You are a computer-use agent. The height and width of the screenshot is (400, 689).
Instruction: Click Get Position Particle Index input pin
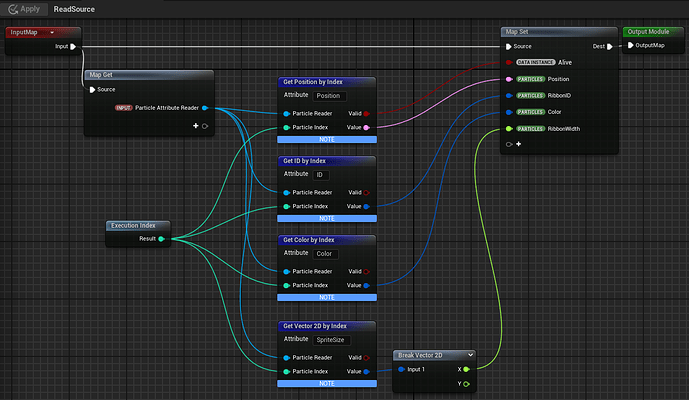point(286,127)
